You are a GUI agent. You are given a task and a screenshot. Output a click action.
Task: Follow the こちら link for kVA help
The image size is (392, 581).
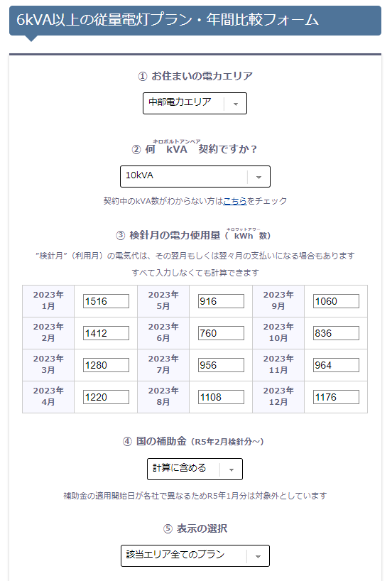235,201
